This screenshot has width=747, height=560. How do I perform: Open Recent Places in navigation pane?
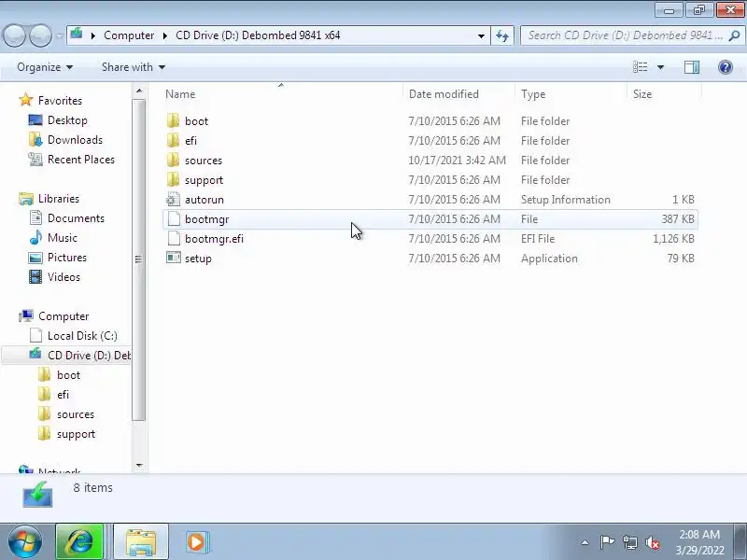tap(81, 159)
